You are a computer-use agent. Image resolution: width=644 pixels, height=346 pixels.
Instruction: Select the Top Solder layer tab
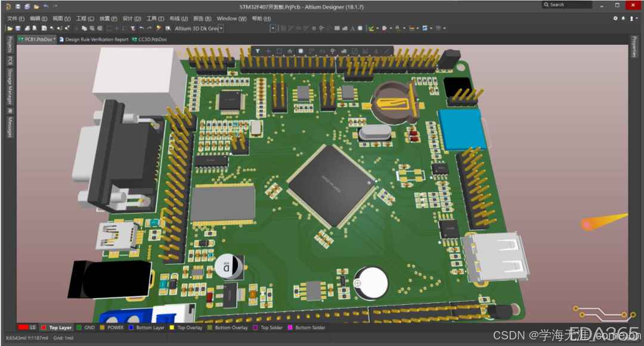(268, 328)
